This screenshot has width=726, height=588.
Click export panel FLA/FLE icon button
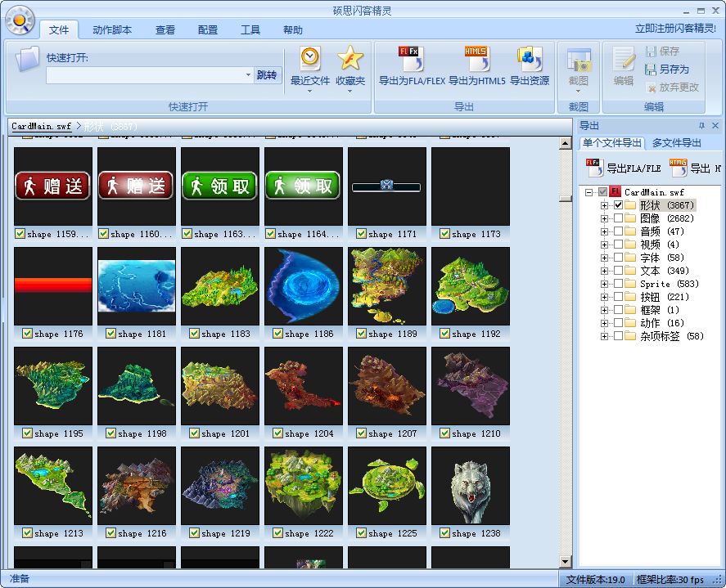[594, 168]
